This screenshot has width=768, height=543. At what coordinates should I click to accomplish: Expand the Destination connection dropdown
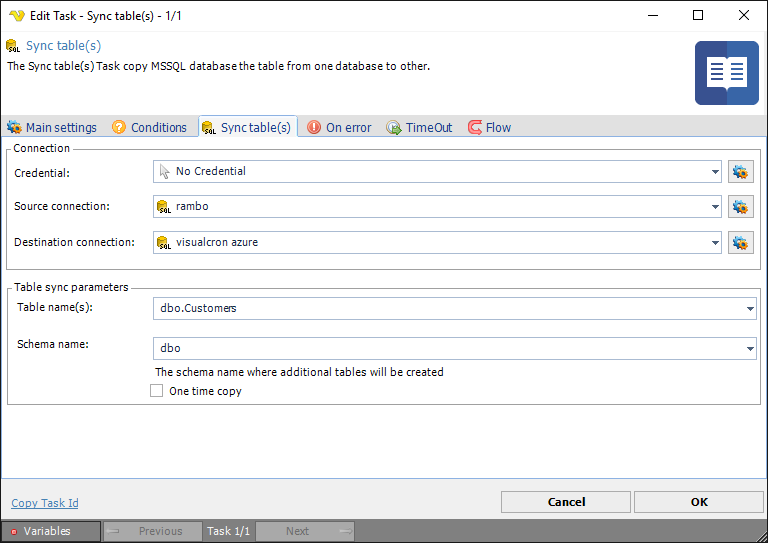pyautogui.click(x=715, y=242)
